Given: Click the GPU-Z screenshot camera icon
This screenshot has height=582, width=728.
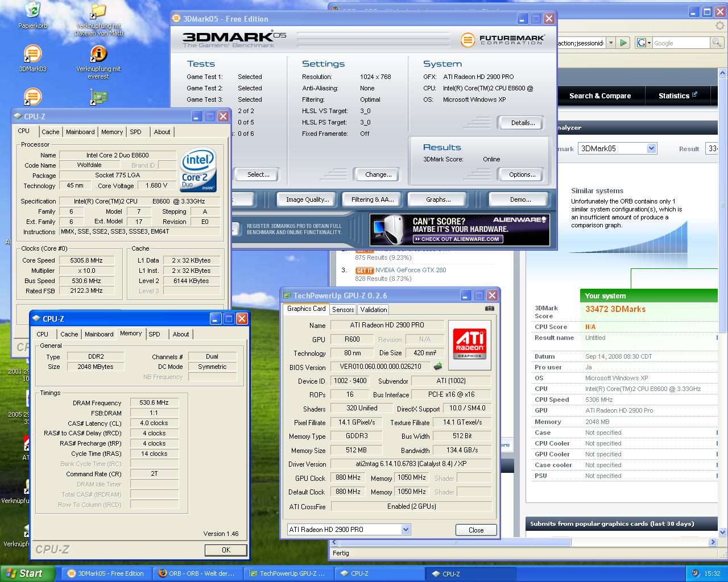Looking at the screenshot, I should tap(489, 309).
